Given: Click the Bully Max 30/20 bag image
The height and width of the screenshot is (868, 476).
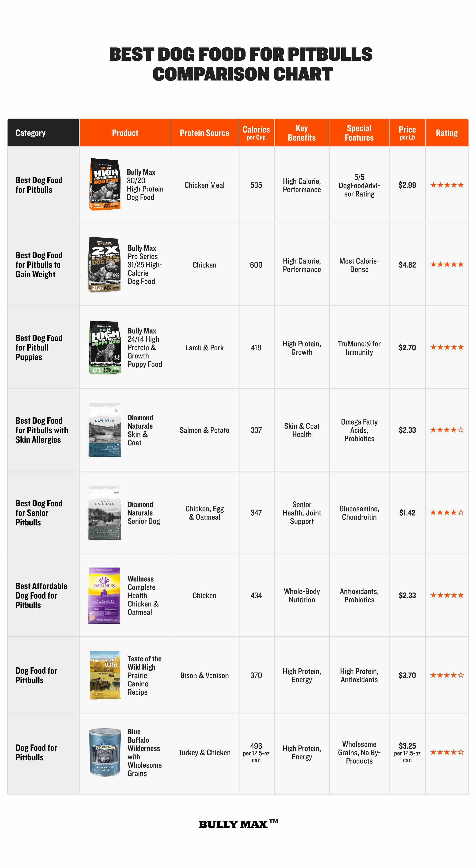Looking at the screenshot, I should click(105, 184).
